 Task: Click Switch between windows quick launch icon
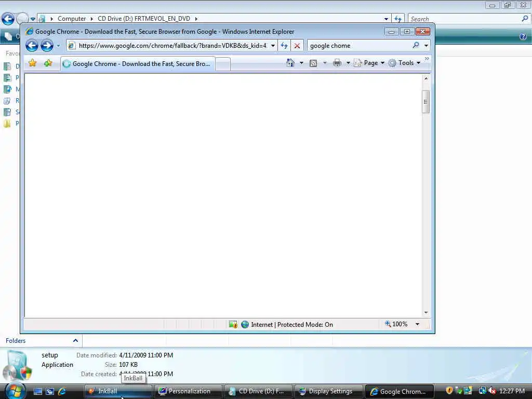(x=50, y=392)
